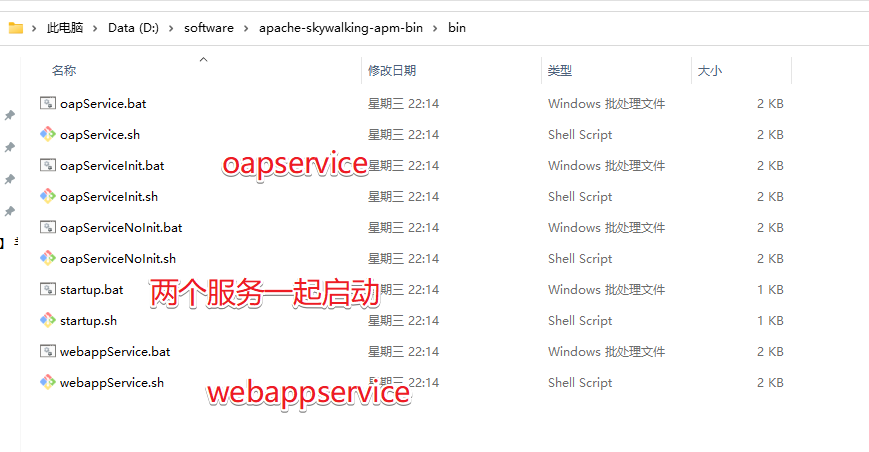This screenshot has height=452, width=869.
Task: Select the file name startup.sh
Action: click(x=88, y=321)
